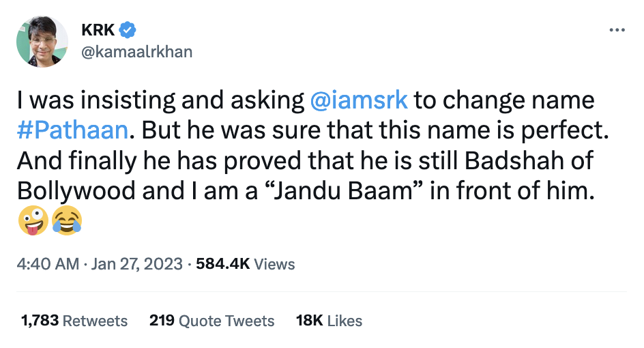The width and height of the screenshot is (644, 348).
Task: Click the @kamaalrkhan handle
Action: click(x=136, y=52)
